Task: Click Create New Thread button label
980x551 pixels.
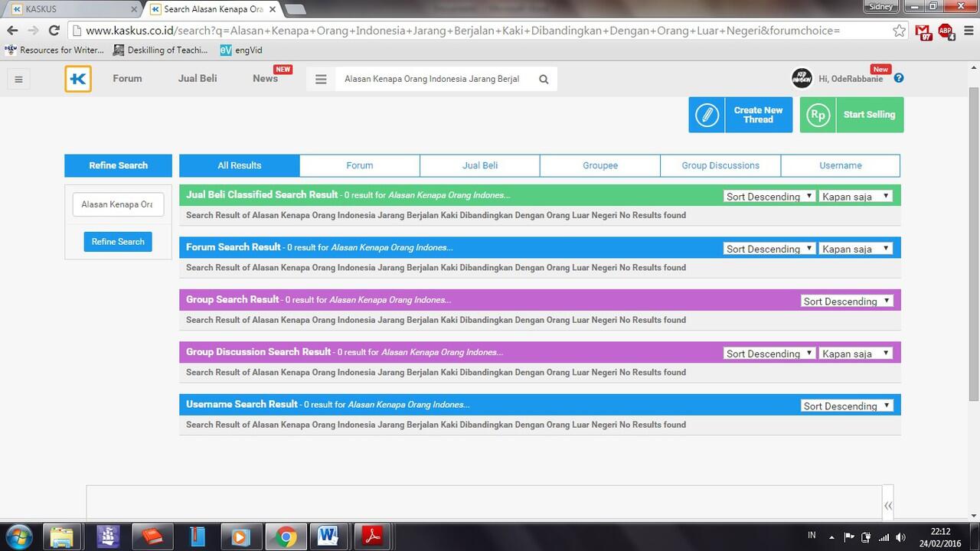Action: click(758, 115)
